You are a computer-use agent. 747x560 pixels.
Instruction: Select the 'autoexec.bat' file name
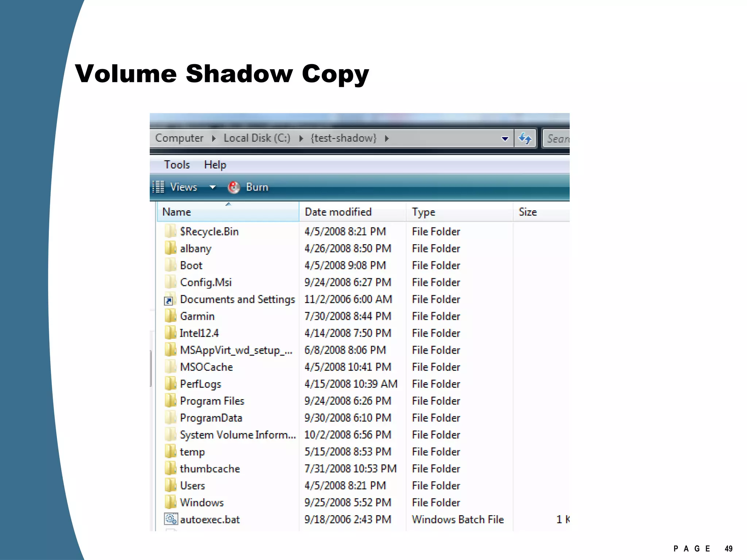(210, 519)
